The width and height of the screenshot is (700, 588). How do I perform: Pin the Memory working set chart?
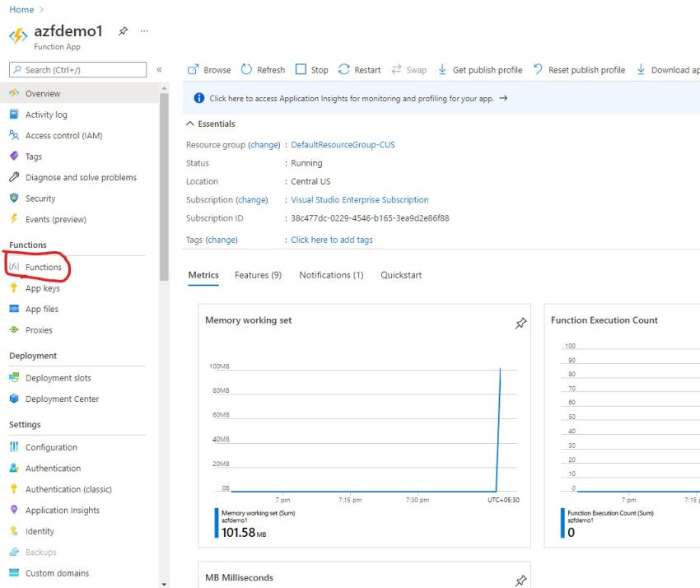(520, 323)
